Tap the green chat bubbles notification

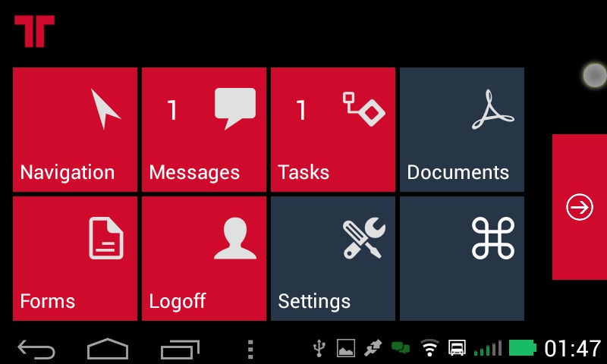[401, 348]
